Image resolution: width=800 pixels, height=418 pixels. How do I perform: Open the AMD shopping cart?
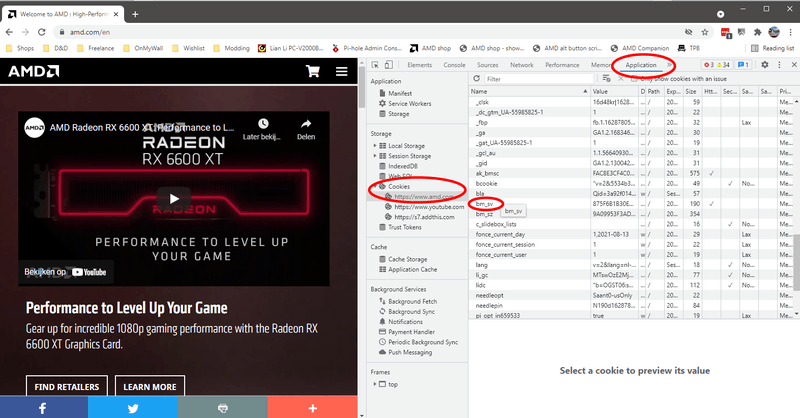(313, 71)
